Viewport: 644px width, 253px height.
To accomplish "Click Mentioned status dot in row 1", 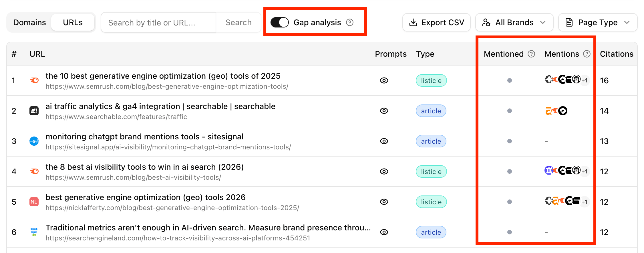I will (509, 80).
